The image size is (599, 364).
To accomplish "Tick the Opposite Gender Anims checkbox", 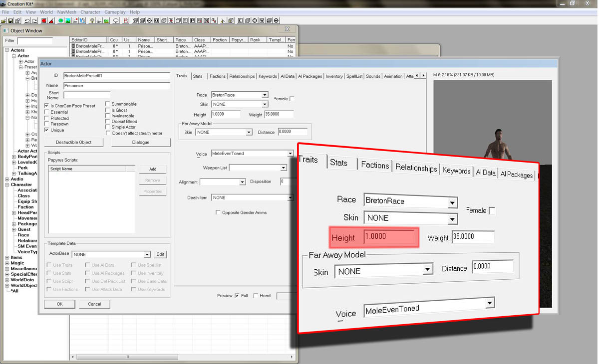I will pos(218,212).
